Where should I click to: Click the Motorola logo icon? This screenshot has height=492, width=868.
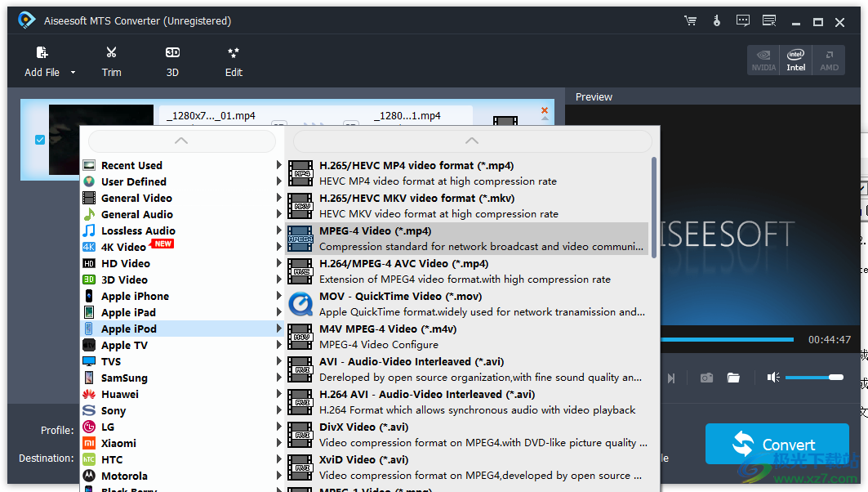tap(88, 476)
